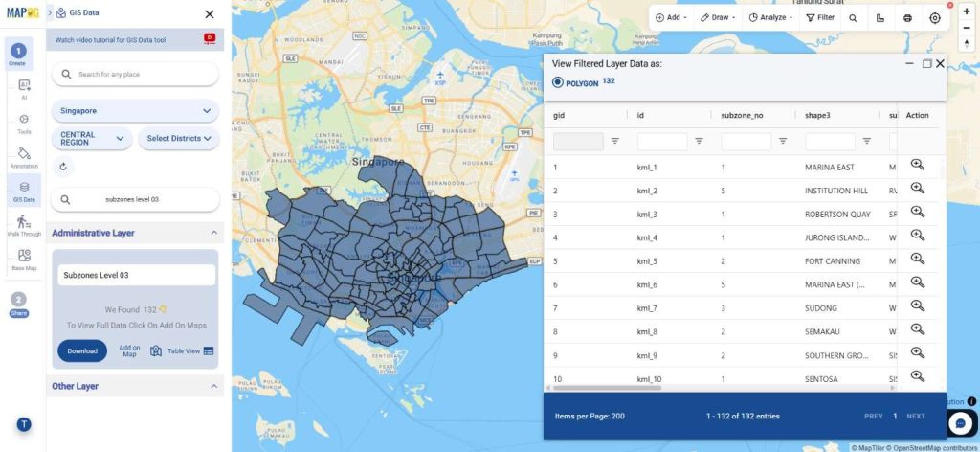Open the GIS Data panel from the sidebar
Viewport: 980px width, 452px height.
24,192
